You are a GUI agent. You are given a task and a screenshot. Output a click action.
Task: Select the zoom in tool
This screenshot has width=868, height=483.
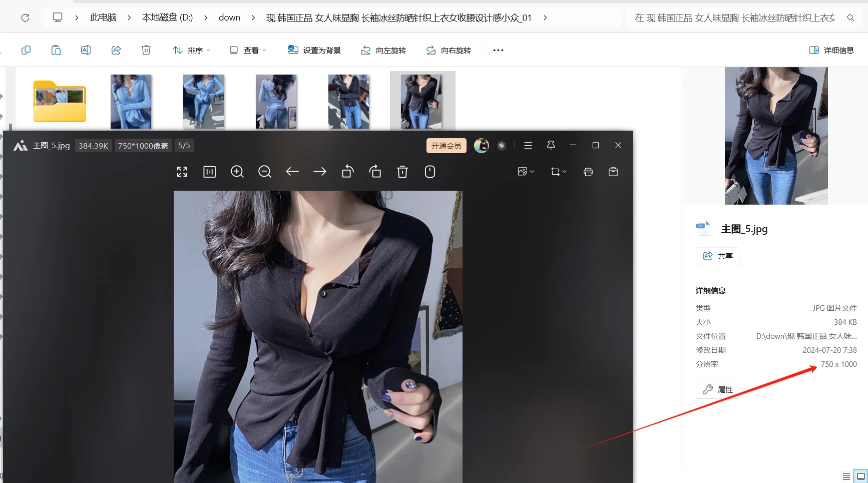coord(237,171)
